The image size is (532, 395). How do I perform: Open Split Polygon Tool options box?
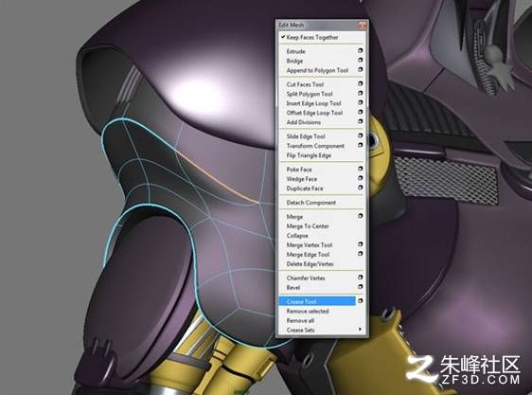361,93
